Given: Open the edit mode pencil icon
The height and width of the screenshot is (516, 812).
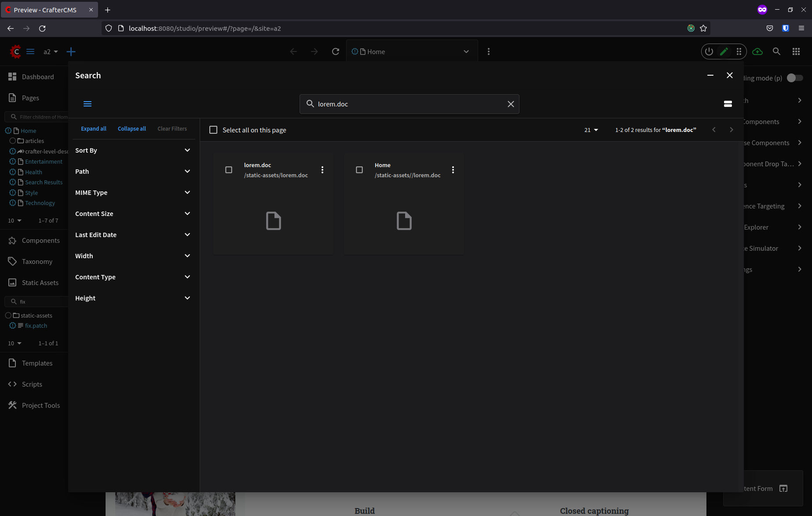Looking at the screenshot, I should click(x=724, y=51).
